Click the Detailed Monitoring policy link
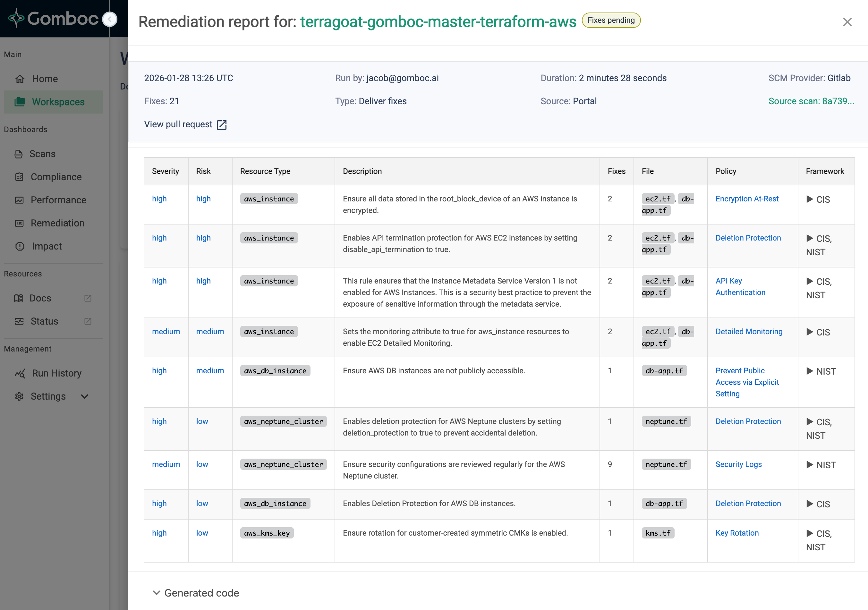 pyautogui.click(x=749, y=331)
